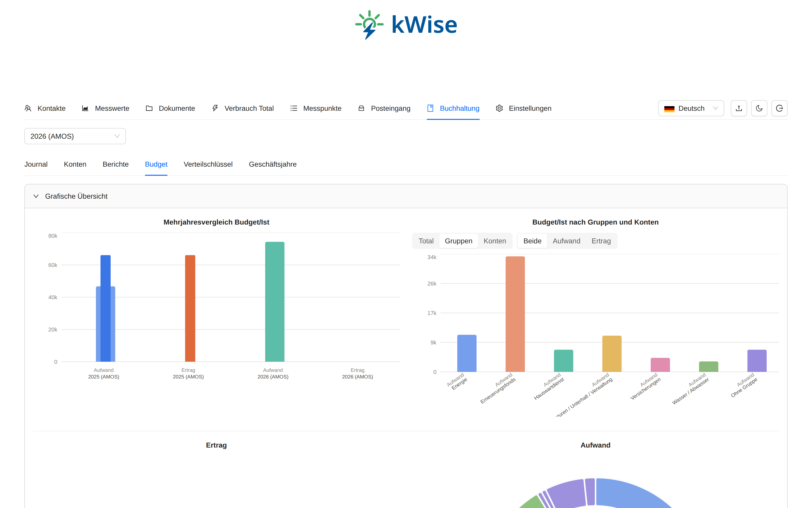Viewport: 812px width, 508px height.
Task: Select the Konten segment in chart controls
Action: 495,241
